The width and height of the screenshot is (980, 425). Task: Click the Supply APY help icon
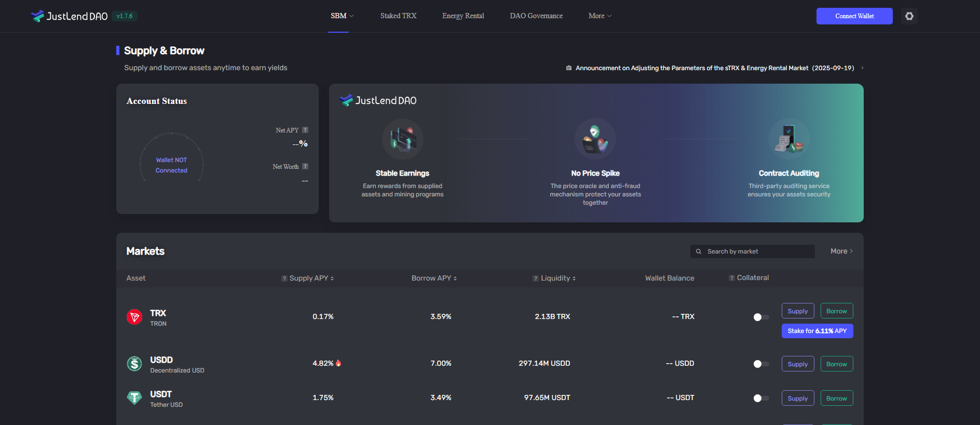(284, 278)
